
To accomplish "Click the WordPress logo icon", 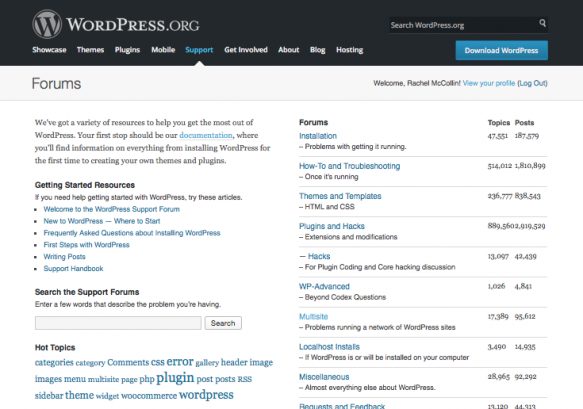I will click(x=47, y=25).
